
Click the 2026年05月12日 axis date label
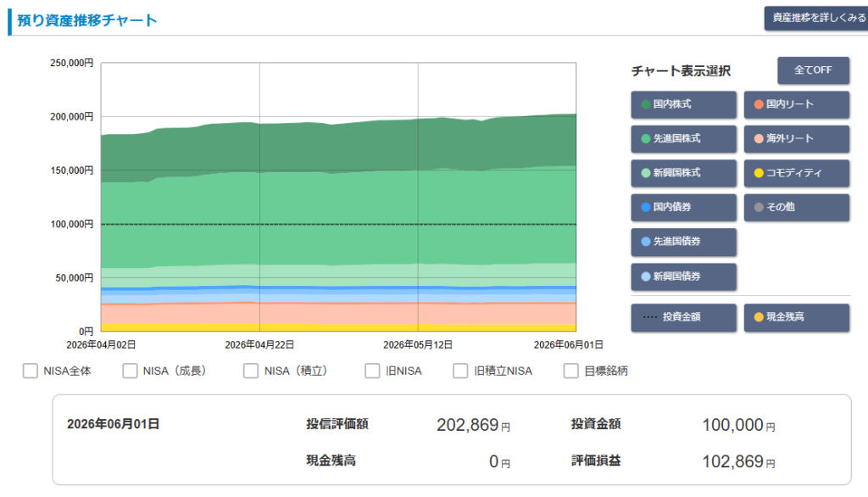417,344
